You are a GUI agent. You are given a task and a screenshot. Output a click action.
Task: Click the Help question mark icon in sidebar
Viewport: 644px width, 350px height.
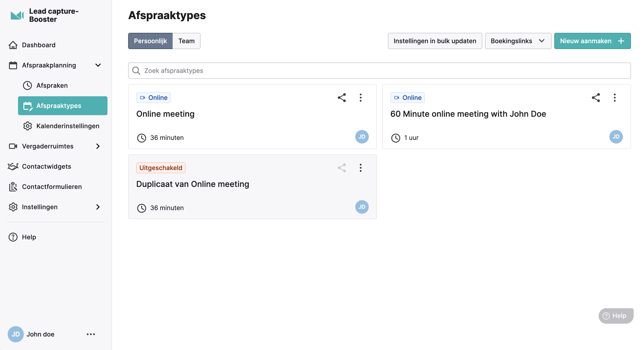[x=13, y=237]
